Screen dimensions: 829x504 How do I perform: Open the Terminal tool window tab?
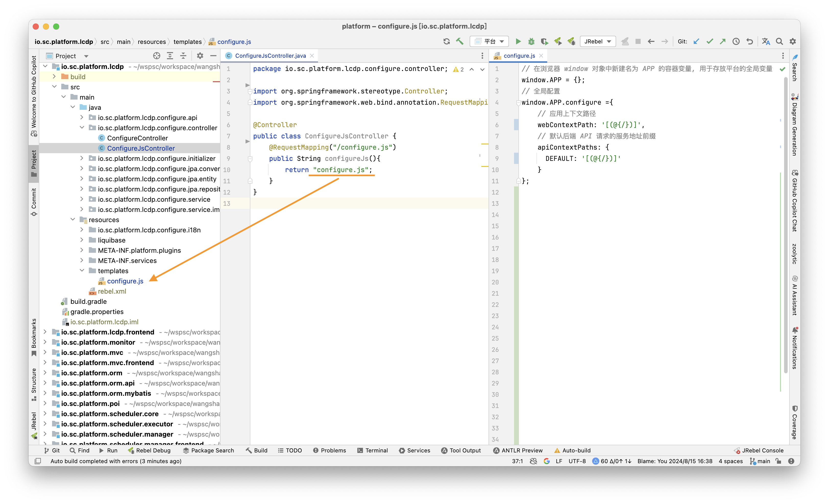tap(372, 450)
